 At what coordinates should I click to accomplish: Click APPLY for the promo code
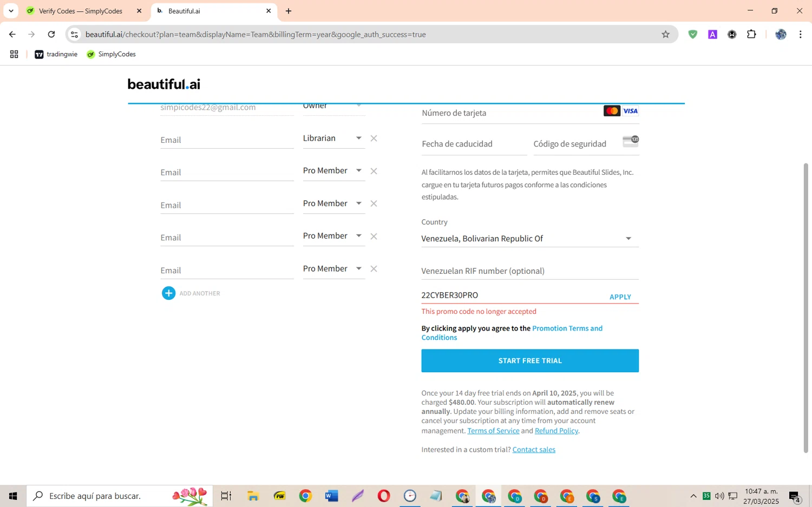[620, 297]
